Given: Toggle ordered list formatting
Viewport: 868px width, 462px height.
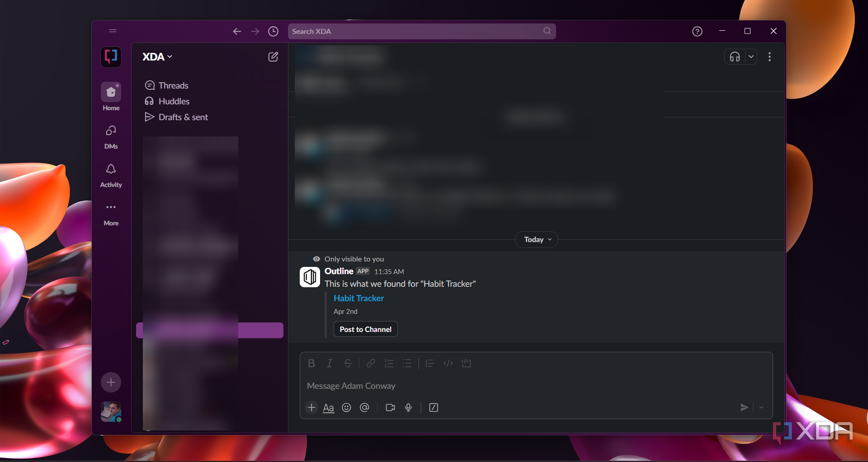Looking at the screenshot, I should click(389, 363).
